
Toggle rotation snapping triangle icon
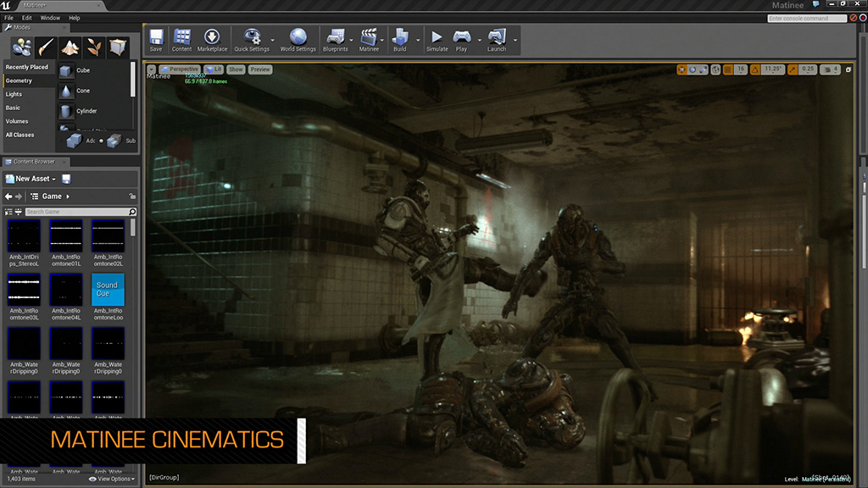756,69
